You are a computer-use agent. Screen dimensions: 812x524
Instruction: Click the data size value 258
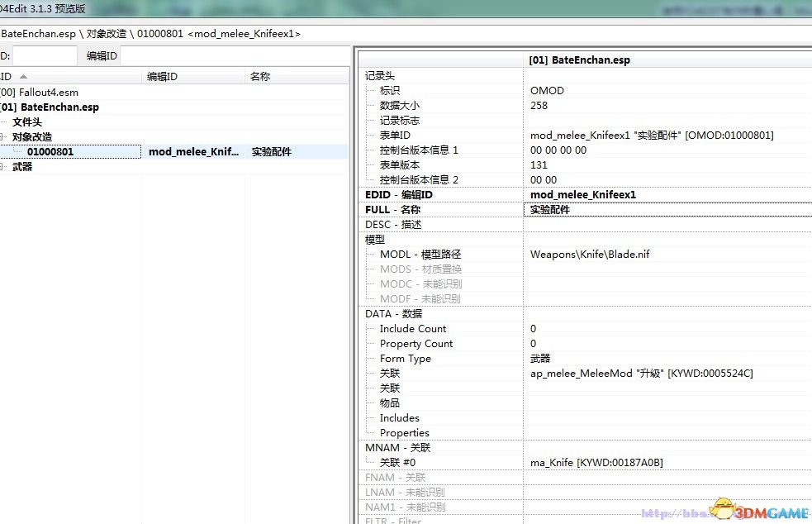pyautogui.click(x=539, y=105)
